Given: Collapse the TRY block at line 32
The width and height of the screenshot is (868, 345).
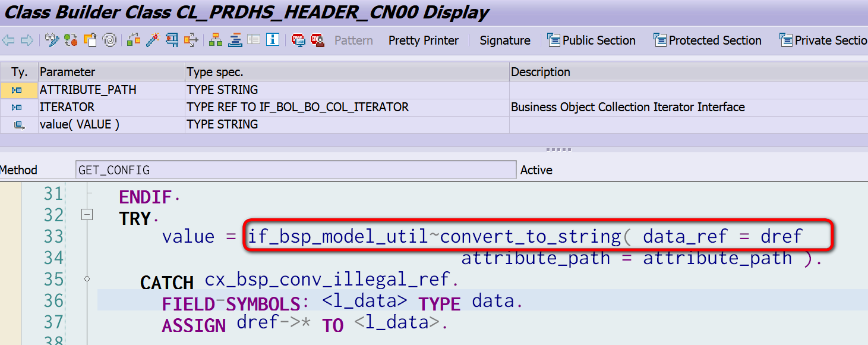Looking at the screenshot, I should tap(87, 215).
